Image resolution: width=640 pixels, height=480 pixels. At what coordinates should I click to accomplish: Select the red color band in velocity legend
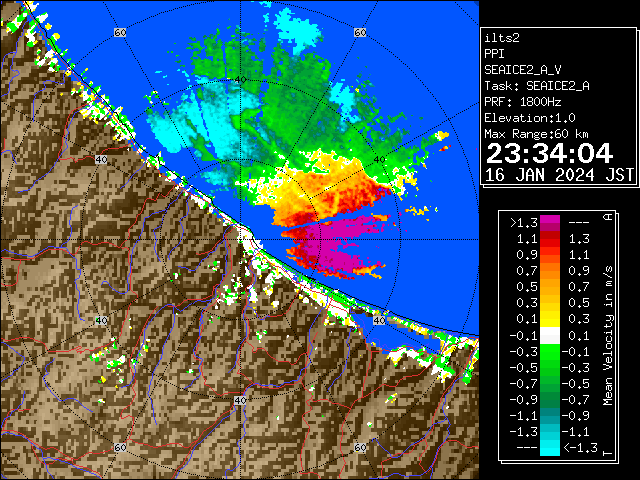[x=550, y=239]
